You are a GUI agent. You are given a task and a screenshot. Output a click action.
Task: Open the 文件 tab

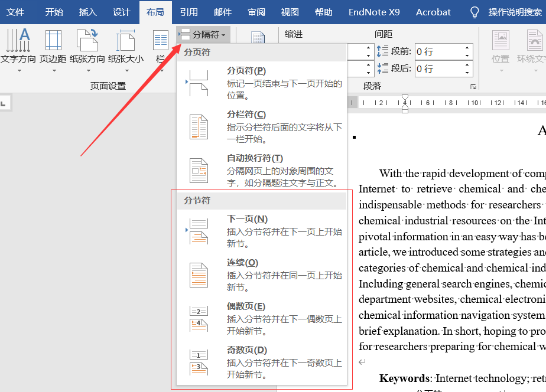click(15, 12)
